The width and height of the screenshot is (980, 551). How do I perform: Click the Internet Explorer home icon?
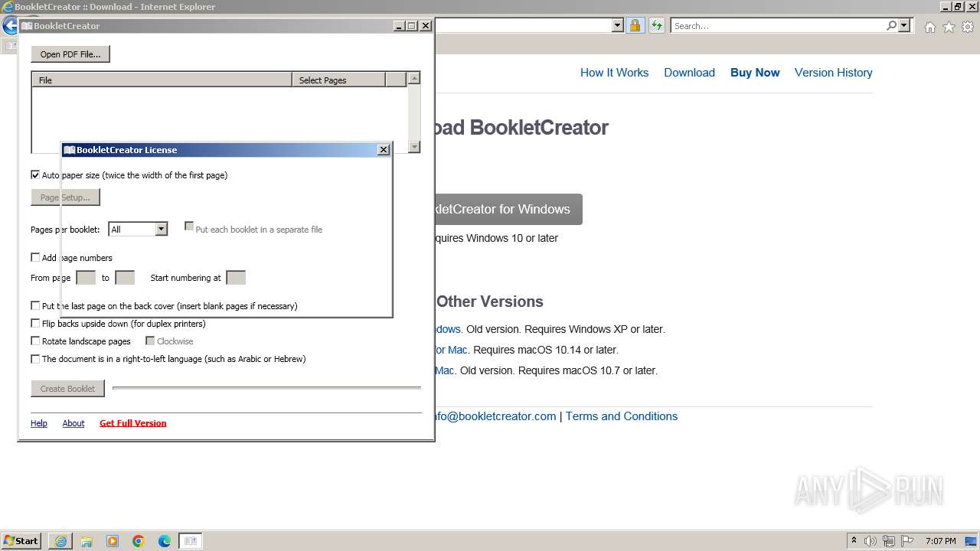[929, 27]
